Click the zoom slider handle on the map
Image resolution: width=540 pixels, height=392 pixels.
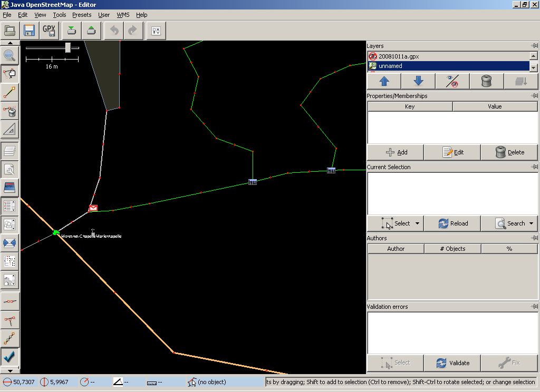click(68, 48)
